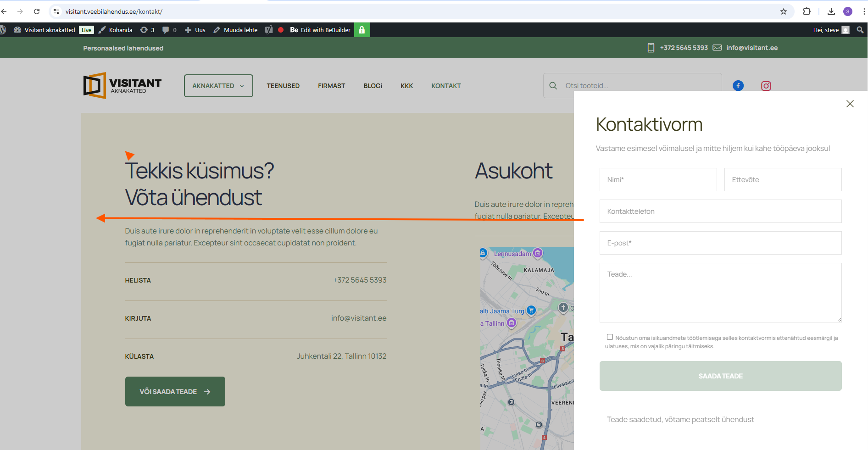868x450 pixels.
Task: Click the Visitant Aknakatted logo
Action: point(122,86)
